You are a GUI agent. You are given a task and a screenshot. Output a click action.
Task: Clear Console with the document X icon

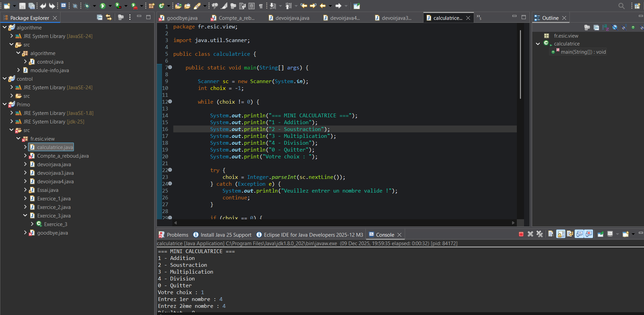(551, 234)
